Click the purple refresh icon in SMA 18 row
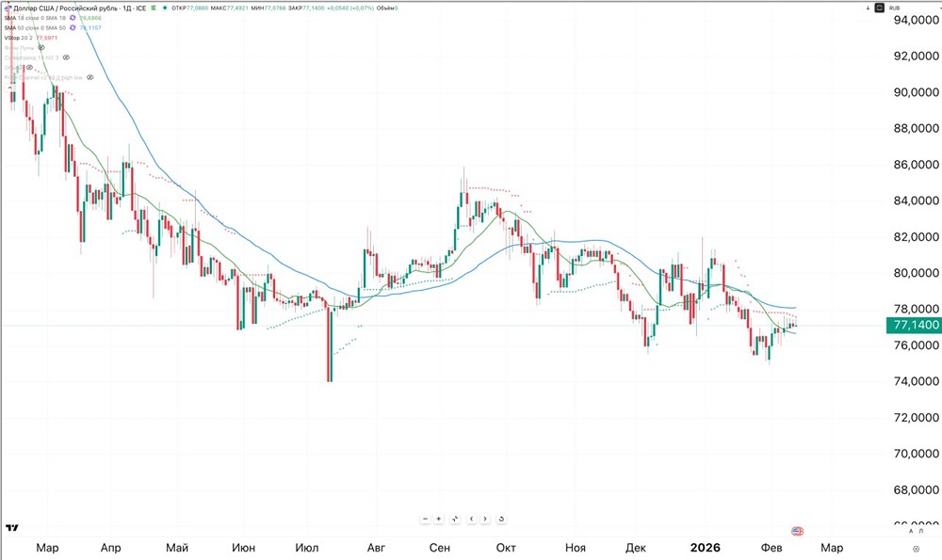 tap(73, 18)
